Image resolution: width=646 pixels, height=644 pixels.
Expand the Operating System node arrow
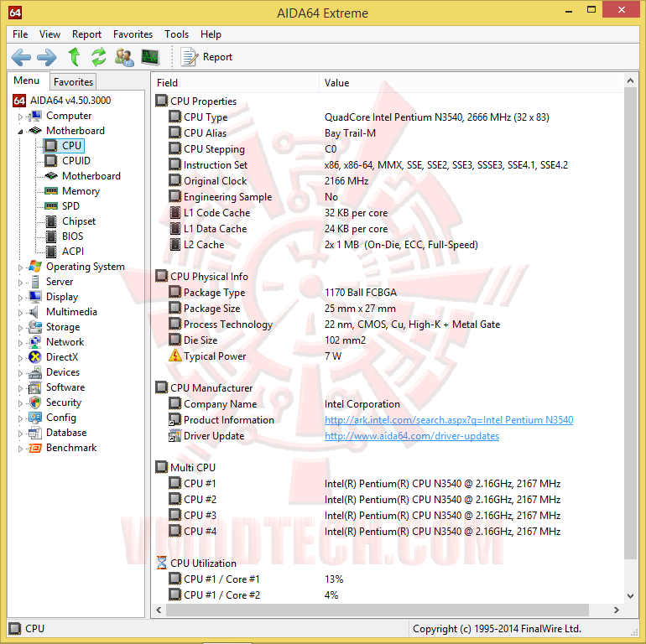20,267
